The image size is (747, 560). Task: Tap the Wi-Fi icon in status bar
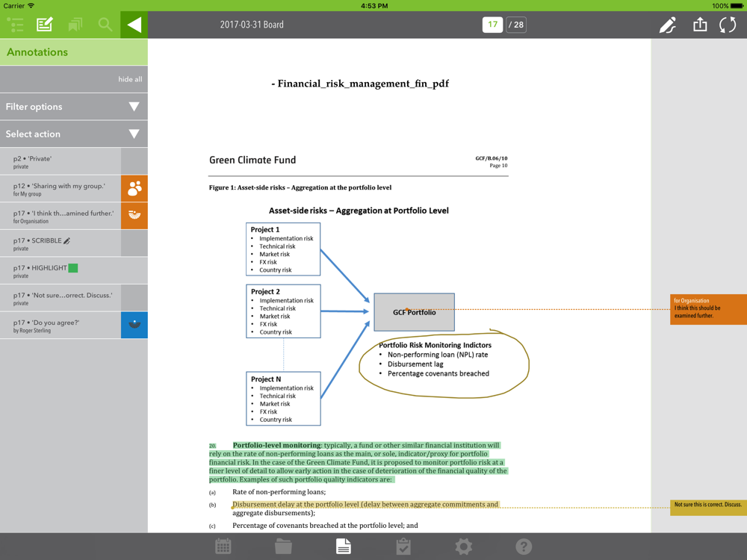31,6
